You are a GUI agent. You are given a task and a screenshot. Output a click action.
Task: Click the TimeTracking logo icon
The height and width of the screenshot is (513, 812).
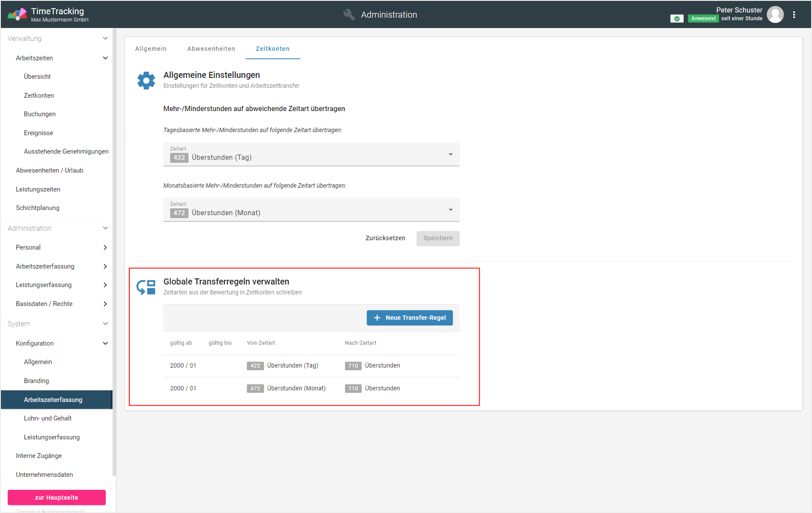coord(17,14)
